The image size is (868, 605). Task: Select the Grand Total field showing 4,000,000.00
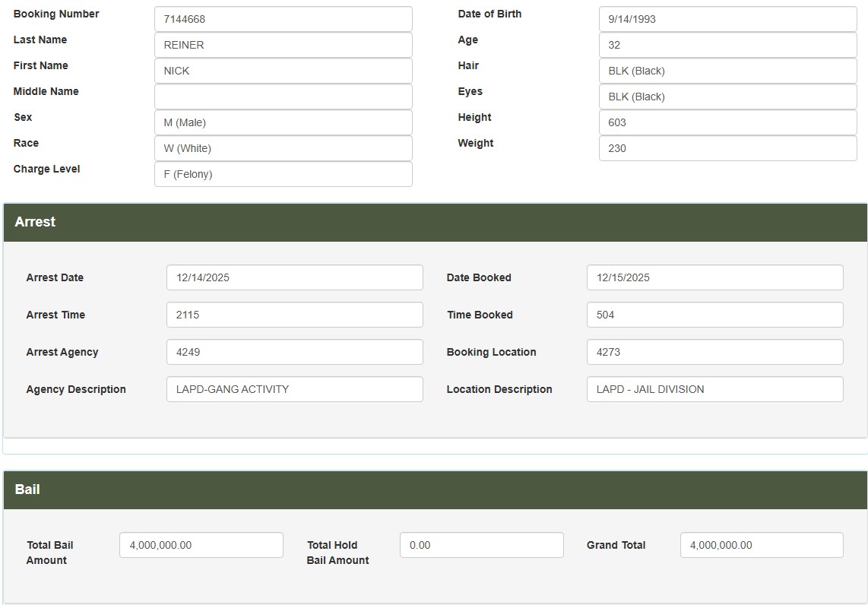(761, 545)
